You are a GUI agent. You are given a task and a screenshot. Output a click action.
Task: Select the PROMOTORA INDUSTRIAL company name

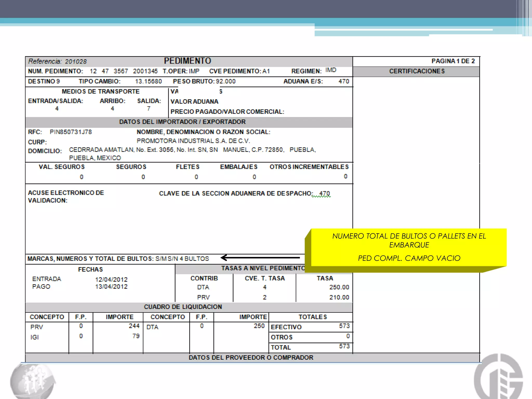click(x=193, y=141)
